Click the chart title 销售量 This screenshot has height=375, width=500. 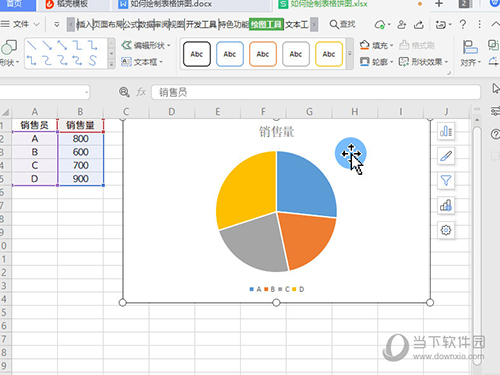[276, 132]
